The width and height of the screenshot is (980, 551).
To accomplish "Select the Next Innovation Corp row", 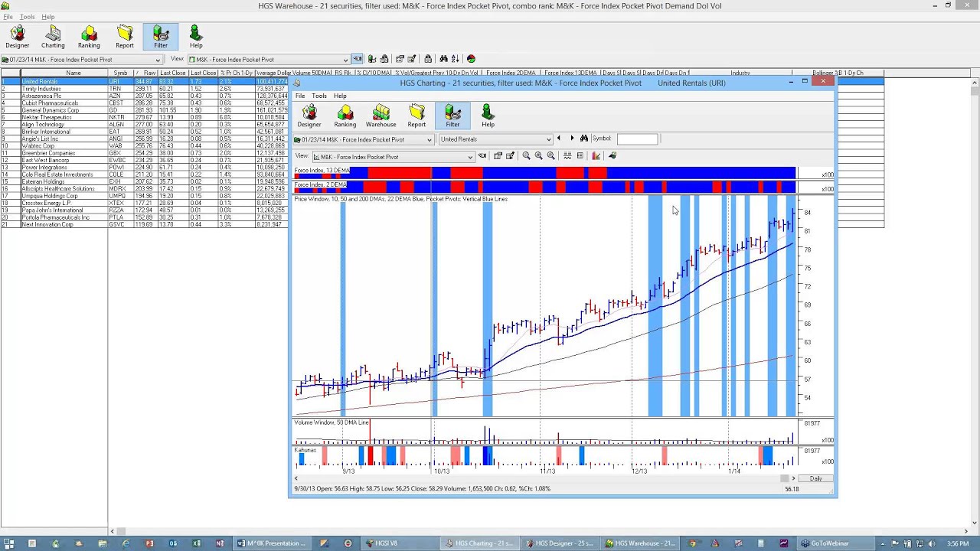I will [144, 224].
